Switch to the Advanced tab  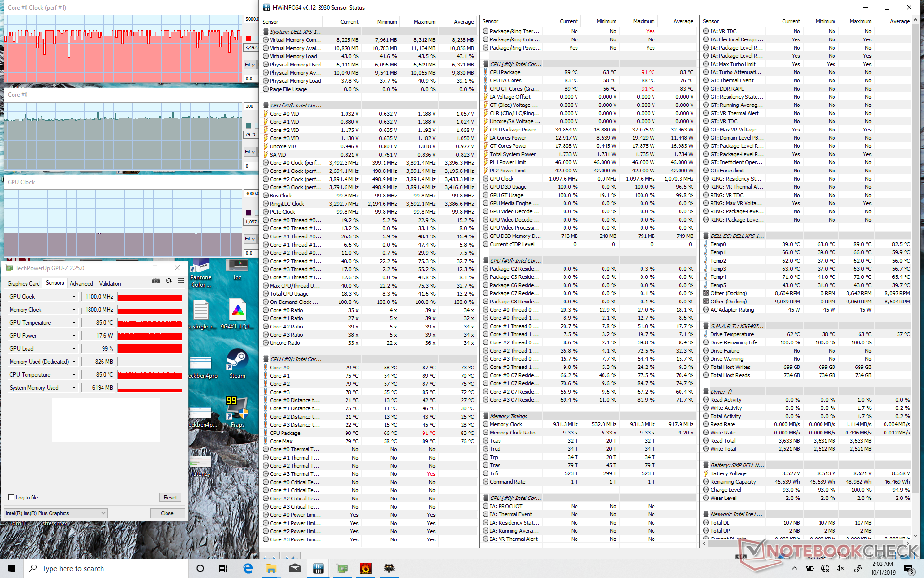click(81, 284)
